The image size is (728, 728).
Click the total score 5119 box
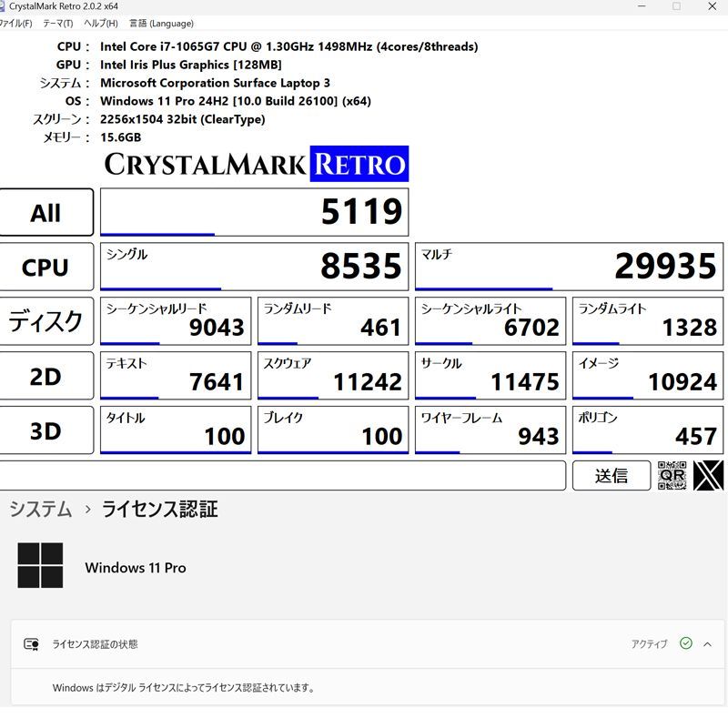pos(255,212)
